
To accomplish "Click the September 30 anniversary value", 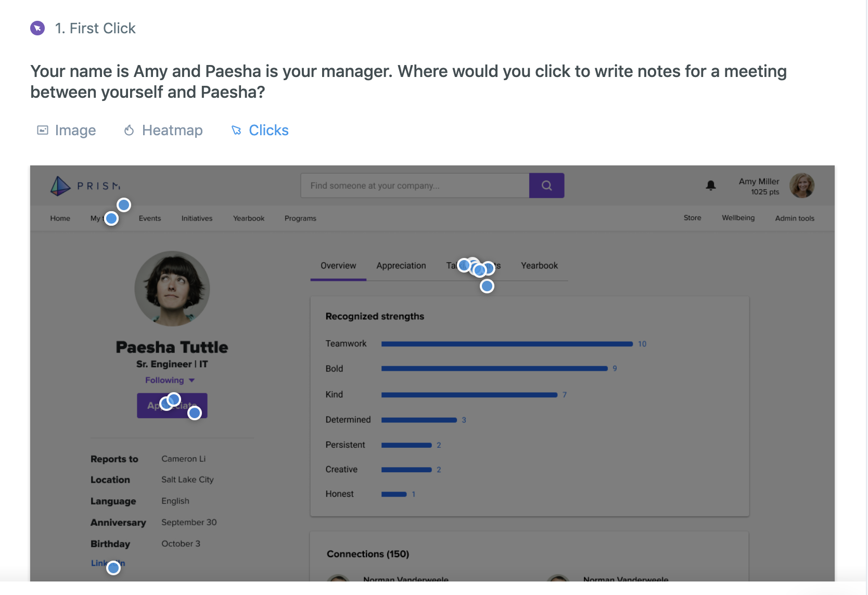I will [189, 522].
